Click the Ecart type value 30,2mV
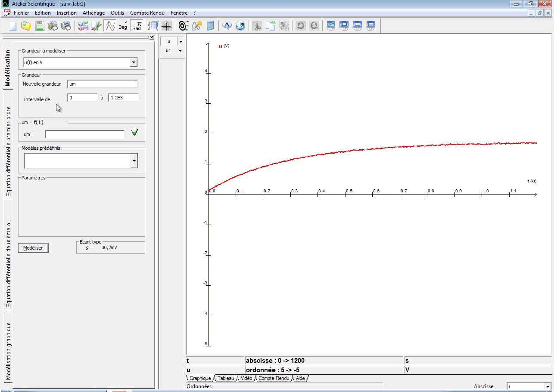 click(x=109, y=248)
